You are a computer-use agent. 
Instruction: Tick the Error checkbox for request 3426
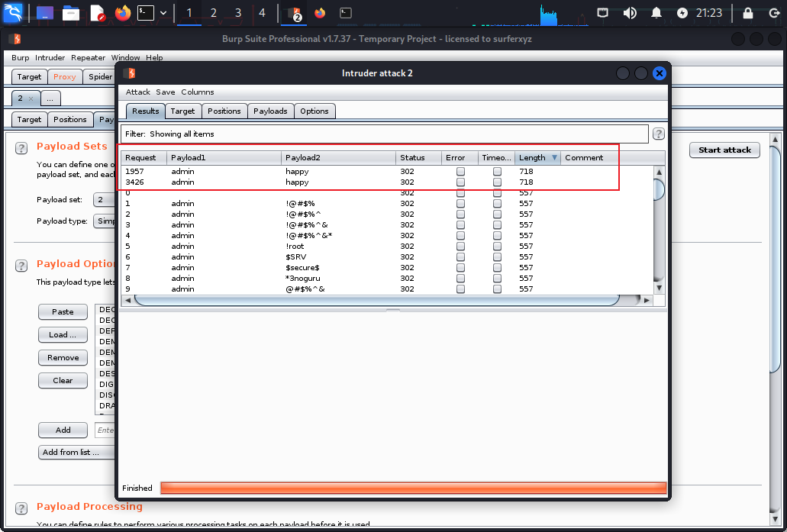coord(460,182)
